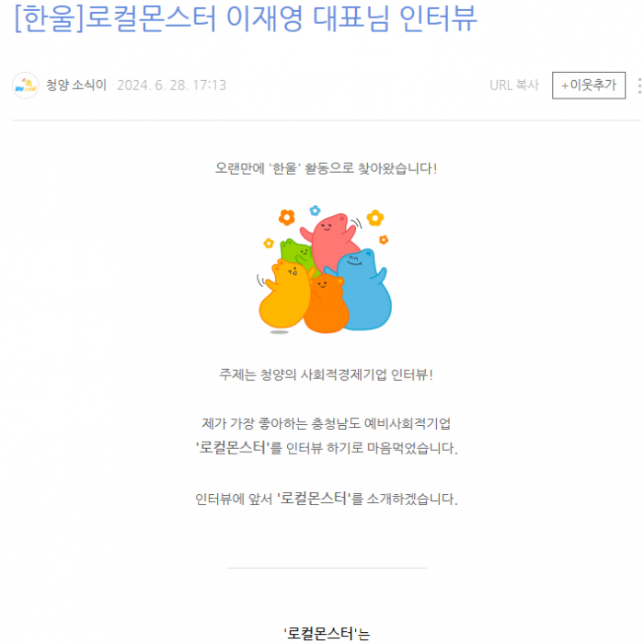Open the post title 로컬몬스터 이재영 대표님 인터뷰
This screenshot has height=644, width=644.
coord(246,18)
